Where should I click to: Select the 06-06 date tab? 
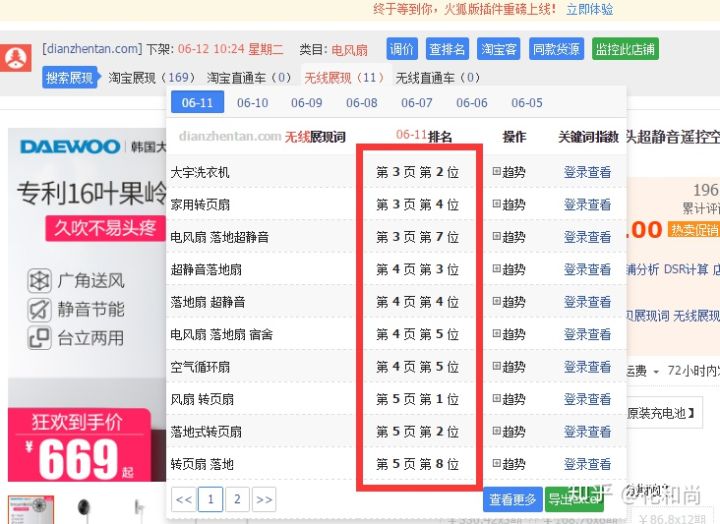pyautogui.click(x=472, y=102)
